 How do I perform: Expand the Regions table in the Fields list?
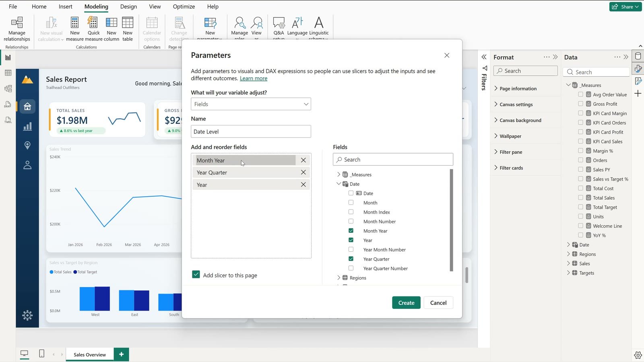tap(339, 278)
